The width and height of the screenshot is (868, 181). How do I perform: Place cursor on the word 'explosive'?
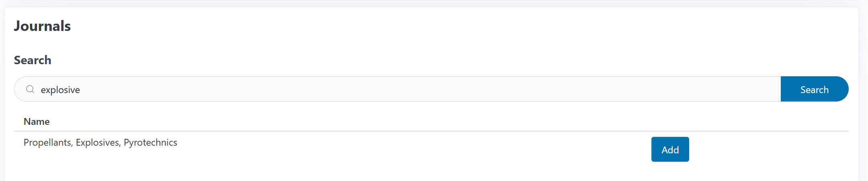tap(60, 90)
